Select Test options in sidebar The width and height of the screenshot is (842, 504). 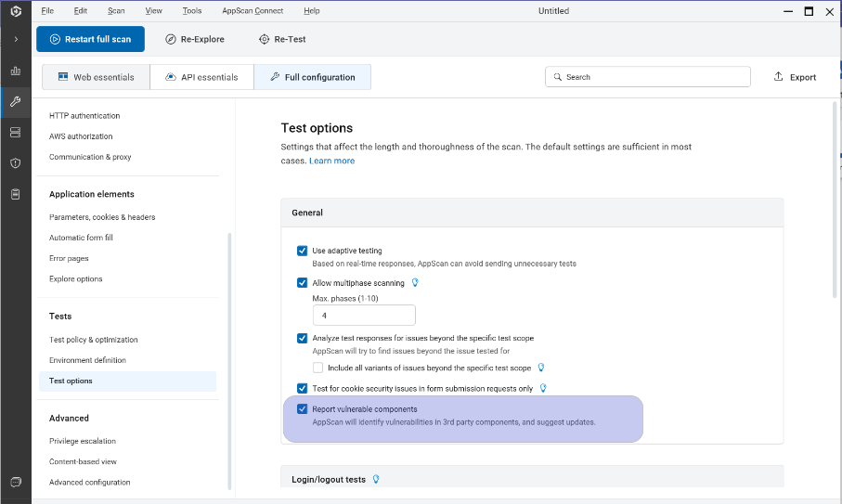pos(128,381)
